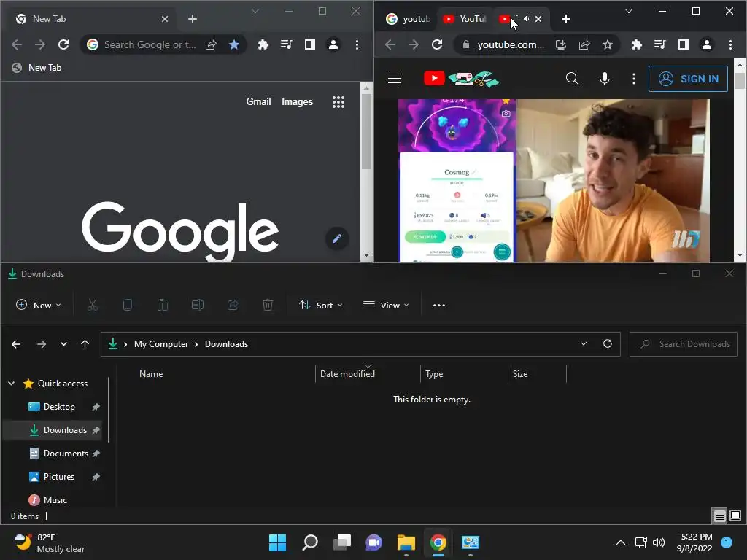Click the youtube.com address bar
The image size is (747, 560).
(510, 44)
